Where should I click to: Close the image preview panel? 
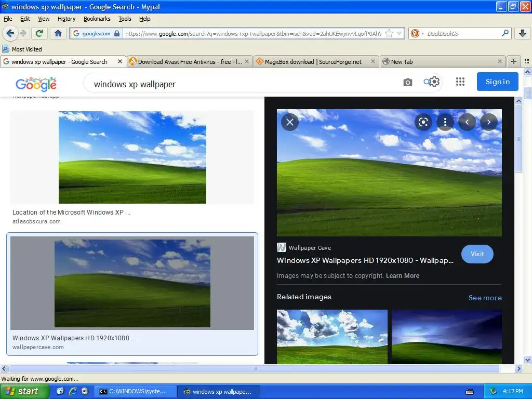click(x=290, y=122)
